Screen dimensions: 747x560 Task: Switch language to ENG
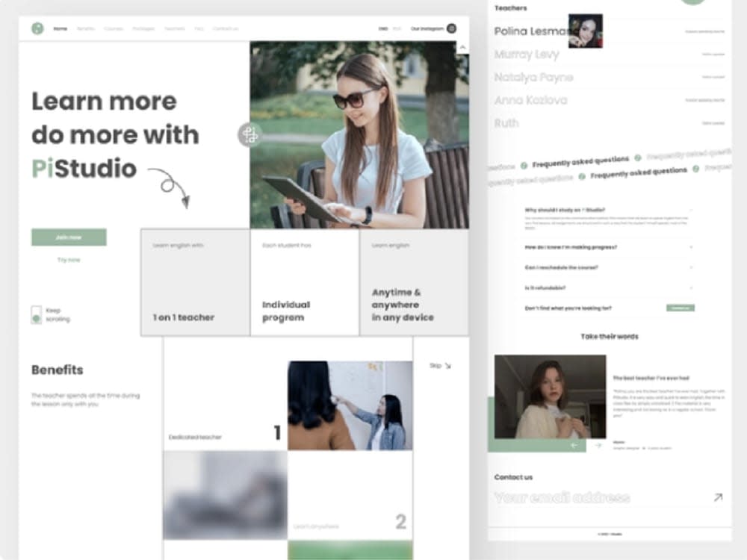coord(383,28)
